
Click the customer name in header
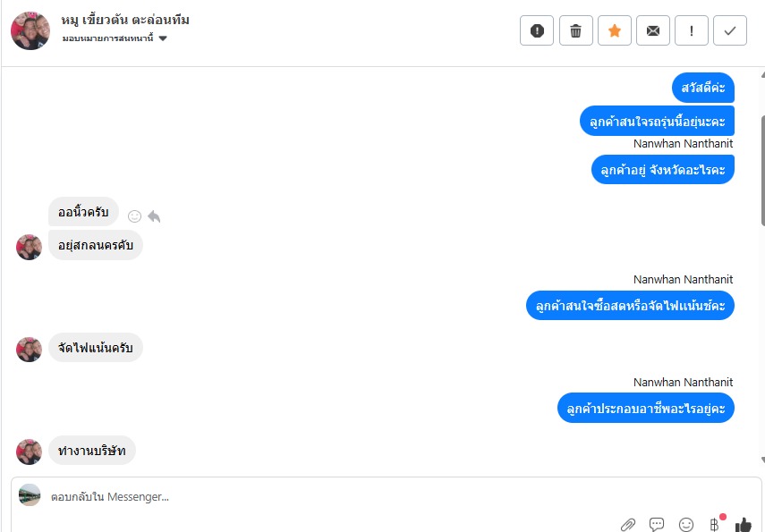(x=125, y=20)
